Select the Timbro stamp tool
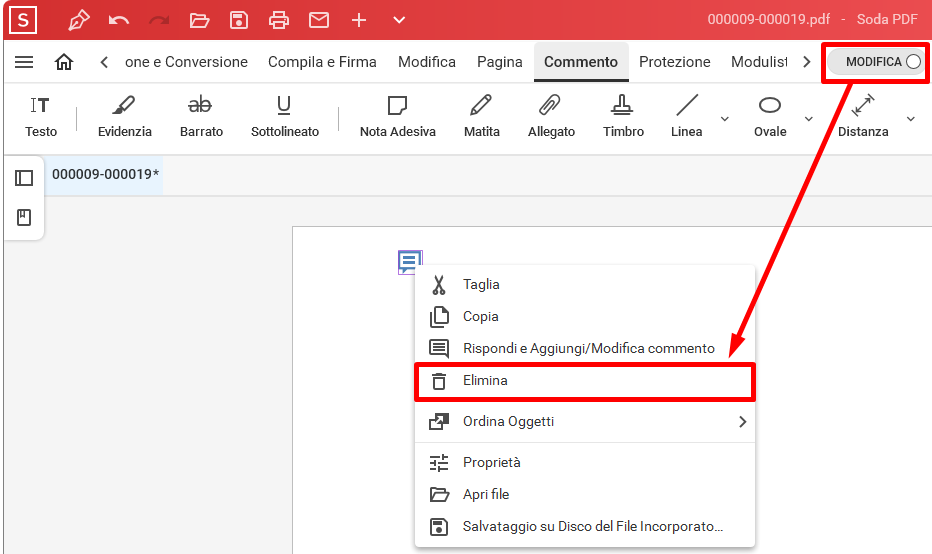 (x=623, y=117)
